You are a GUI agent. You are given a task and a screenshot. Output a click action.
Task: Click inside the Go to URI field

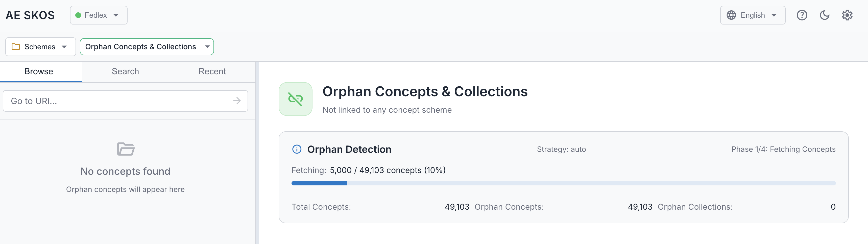(x=101, y=101)
